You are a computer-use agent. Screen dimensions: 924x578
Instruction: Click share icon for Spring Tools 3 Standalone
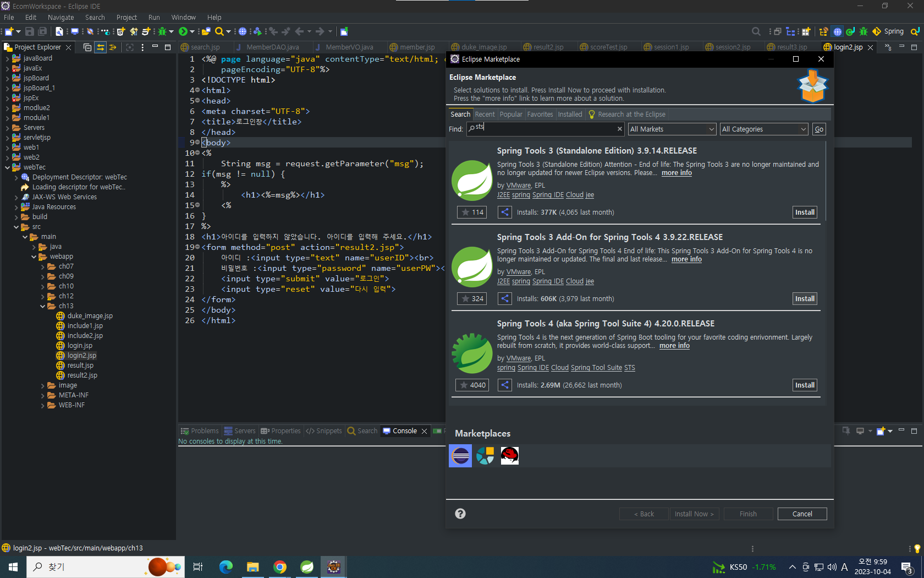[505, 212]
